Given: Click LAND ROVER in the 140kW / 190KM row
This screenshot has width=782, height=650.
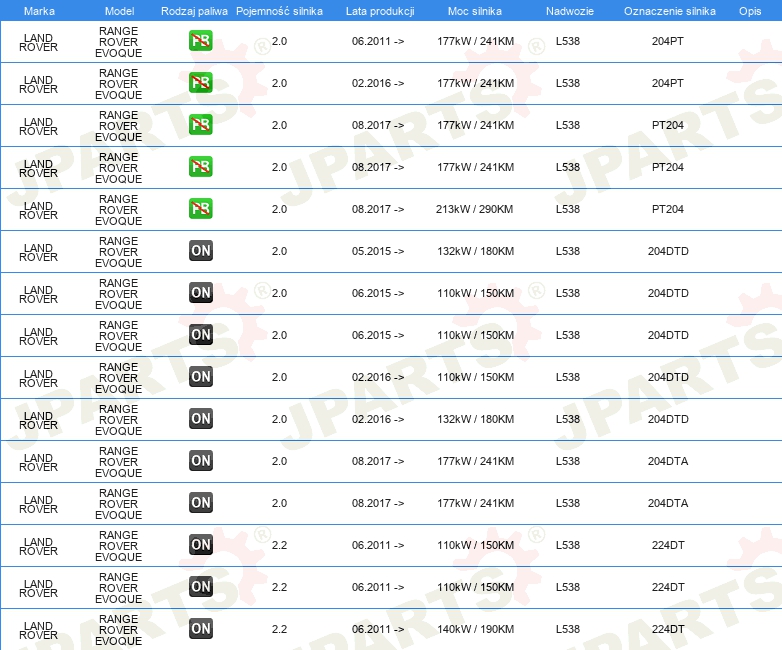Looking at the screenshot, I should pos(38,630).
